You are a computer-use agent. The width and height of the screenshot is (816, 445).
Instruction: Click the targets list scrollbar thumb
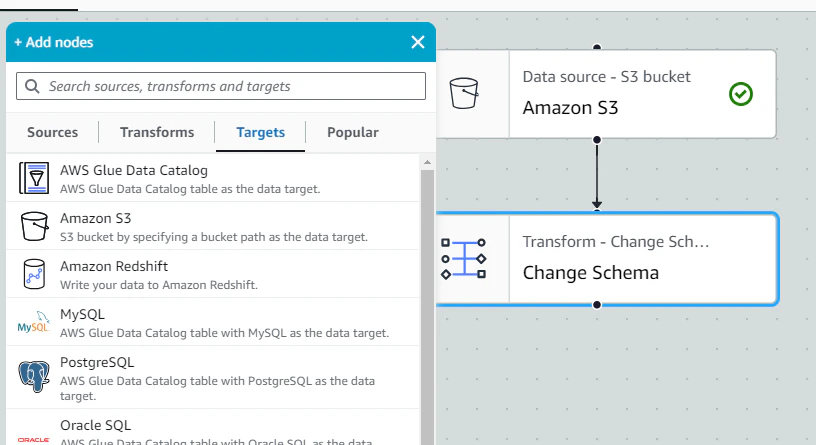[427, 307]
